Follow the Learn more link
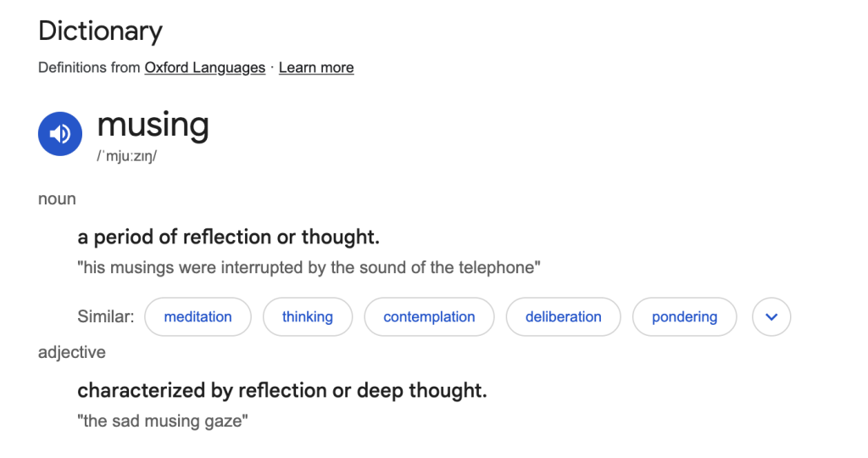The height and width of the screenshot is (458, 868). (x=316, y=68)
